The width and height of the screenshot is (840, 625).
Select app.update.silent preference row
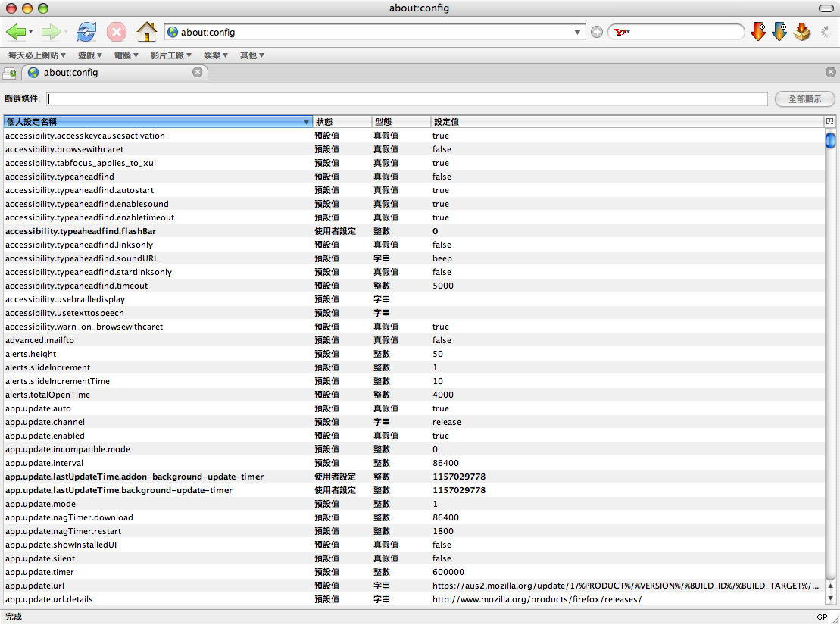click(414, 558)
